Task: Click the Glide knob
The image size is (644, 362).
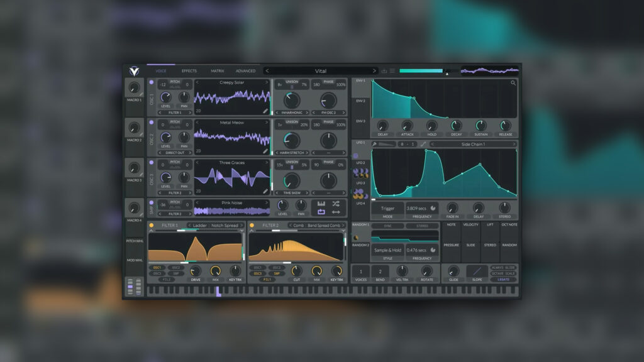Action: [x=453, y=271]
